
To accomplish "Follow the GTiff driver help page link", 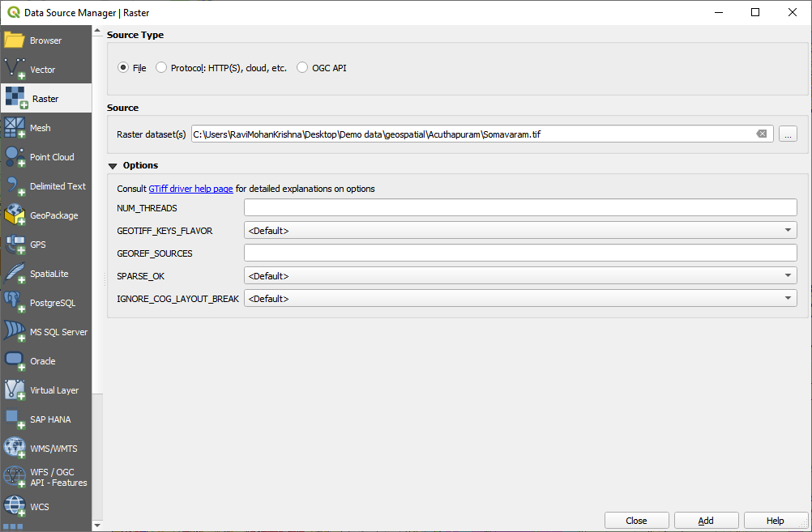I will [x=190, y=189].
